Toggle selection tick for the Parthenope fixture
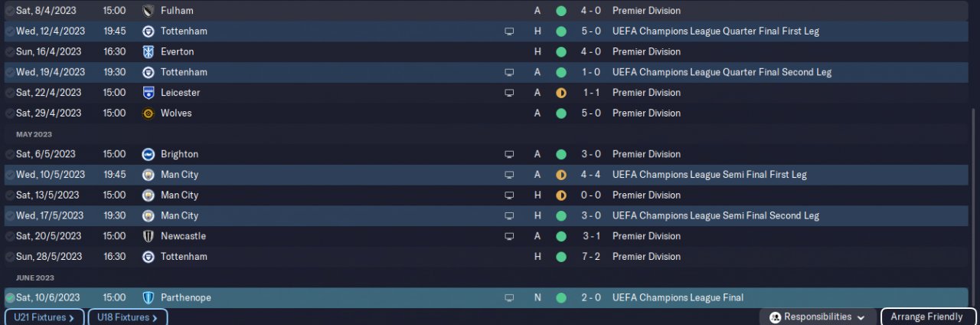The image size is (980, 325). pyautogui.click(x=10, y=297)
